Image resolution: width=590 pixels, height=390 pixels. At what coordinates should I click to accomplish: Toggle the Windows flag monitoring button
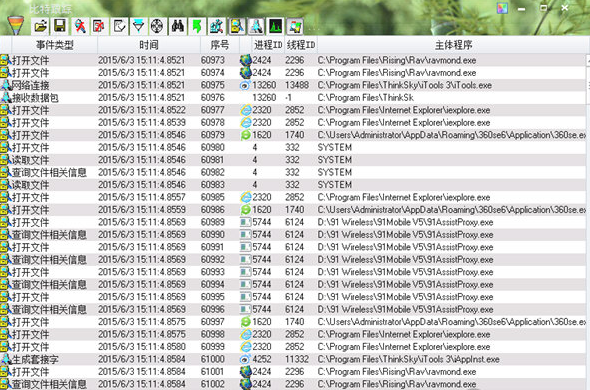[295, 26]
